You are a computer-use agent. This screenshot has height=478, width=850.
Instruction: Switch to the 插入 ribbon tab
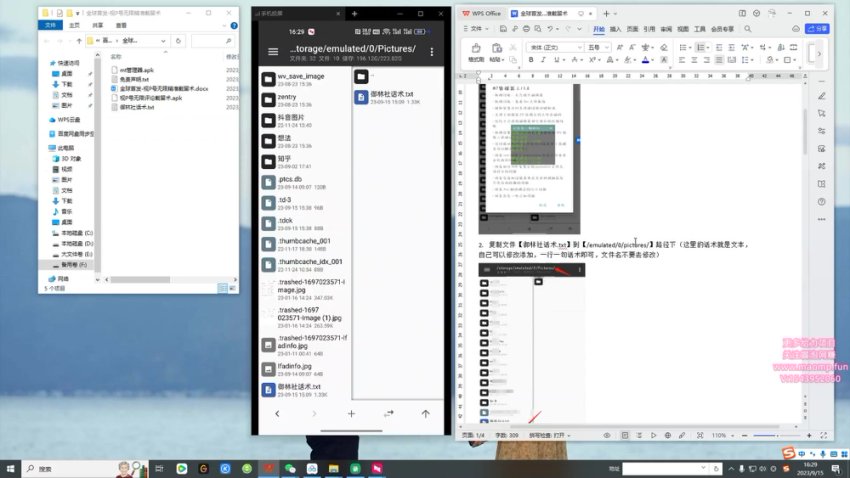coord(615,29)
